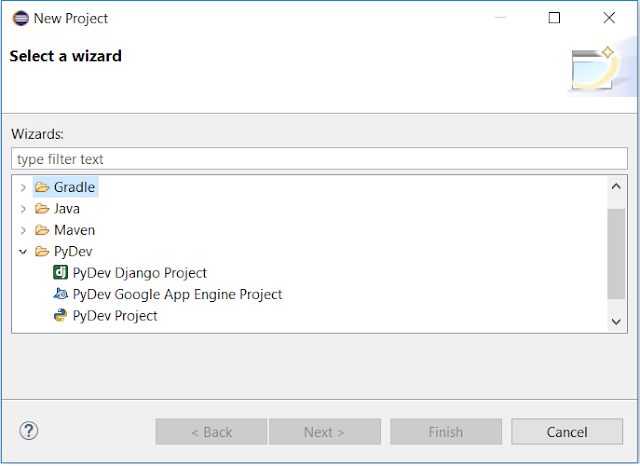Image resolution: width=640 pixels, height=466 pixels.
Task: Click the PyDev Google App Engine icon
Action: (60, 295)
